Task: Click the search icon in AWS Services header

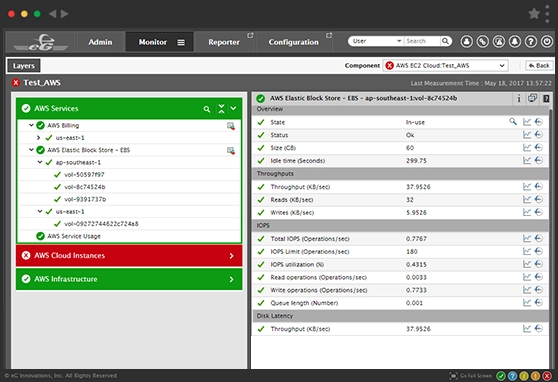Action: click(x=207, y=109)
